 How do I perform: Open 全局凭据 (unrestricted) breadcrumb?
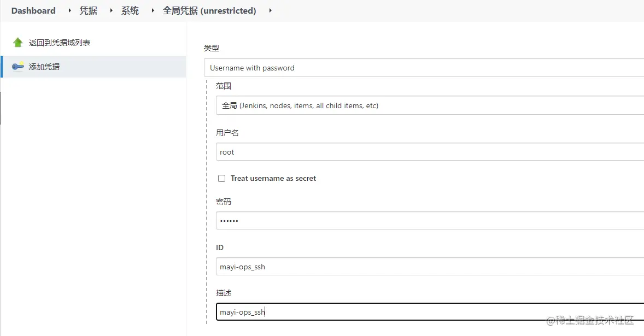click(209, 10)
